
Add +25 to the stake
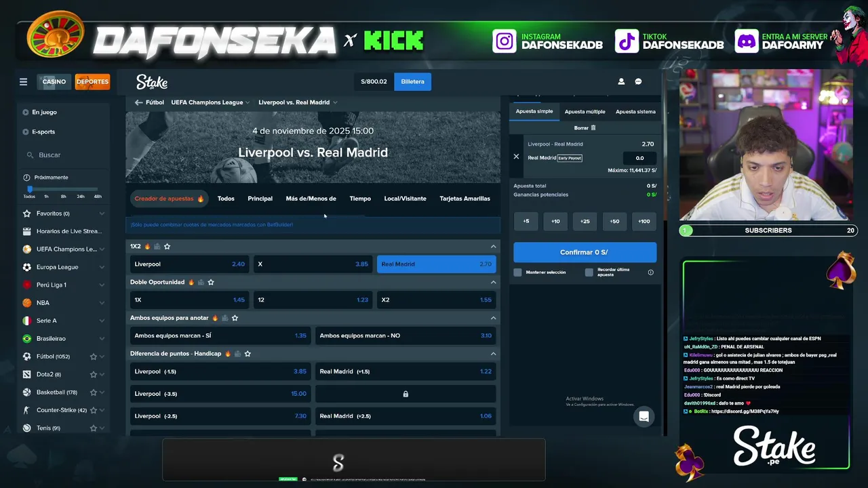[x=585, y=221]
